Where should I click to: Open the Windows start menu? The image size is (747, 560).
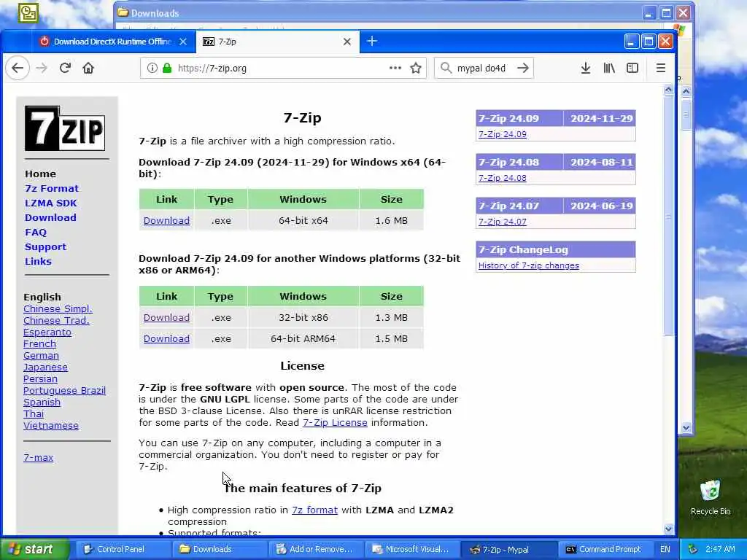[34, 549]
